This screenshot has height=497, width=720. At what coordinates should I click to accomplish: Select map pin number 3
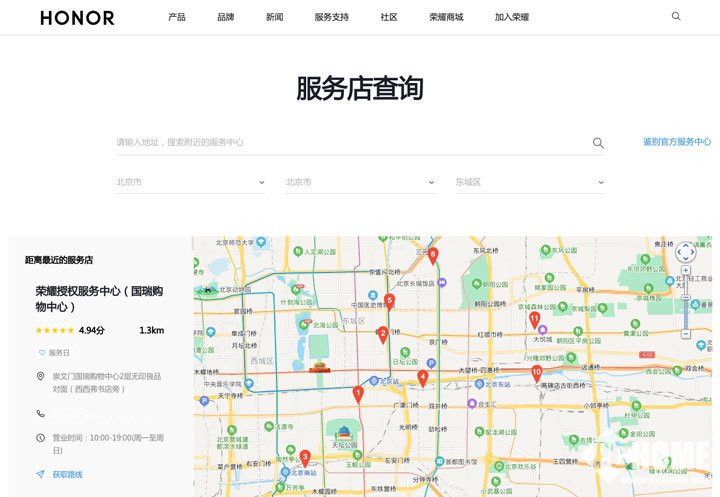coord(305,457)
